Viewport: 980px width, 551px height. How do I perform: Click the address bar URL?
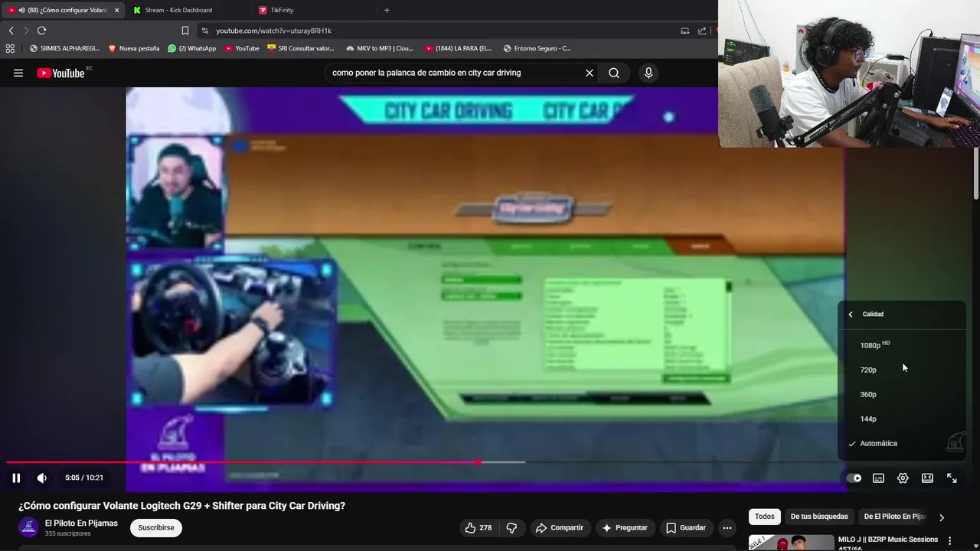pos(273,31)
